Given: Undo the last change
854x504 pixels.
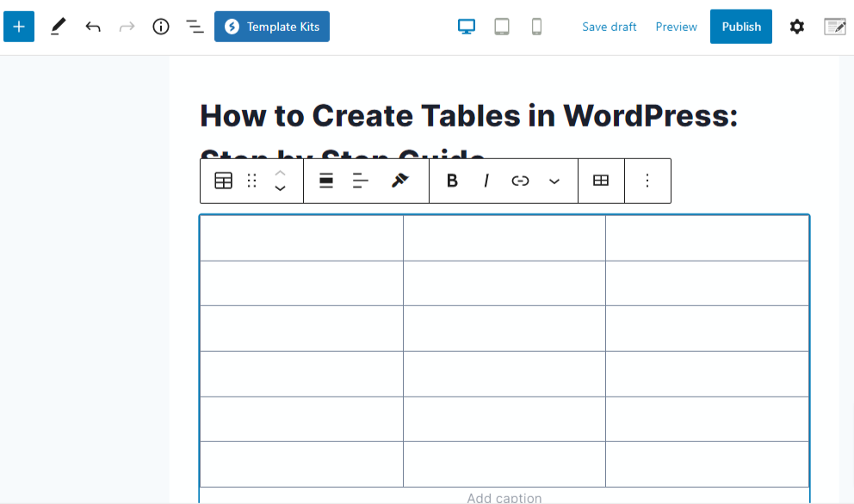Looking at the screenshot, I should point(93,27).
